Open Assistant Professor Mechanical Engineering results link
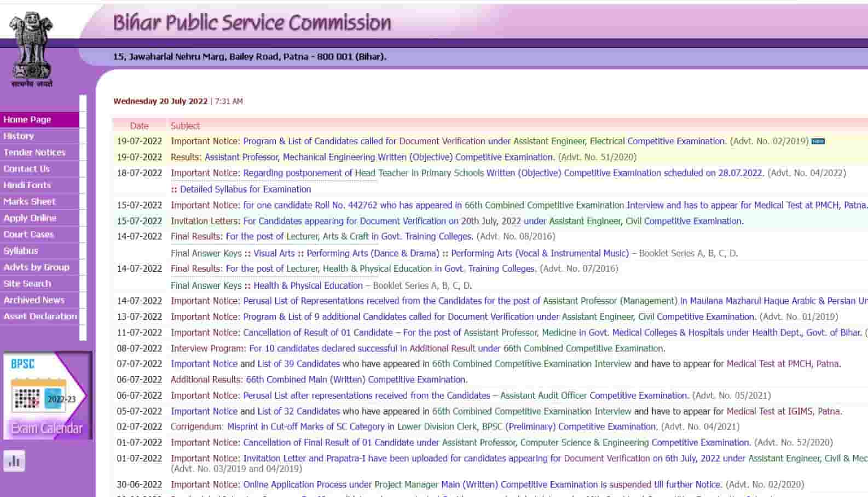This screenshot has width=868, height=497. (x=379, y=157)
